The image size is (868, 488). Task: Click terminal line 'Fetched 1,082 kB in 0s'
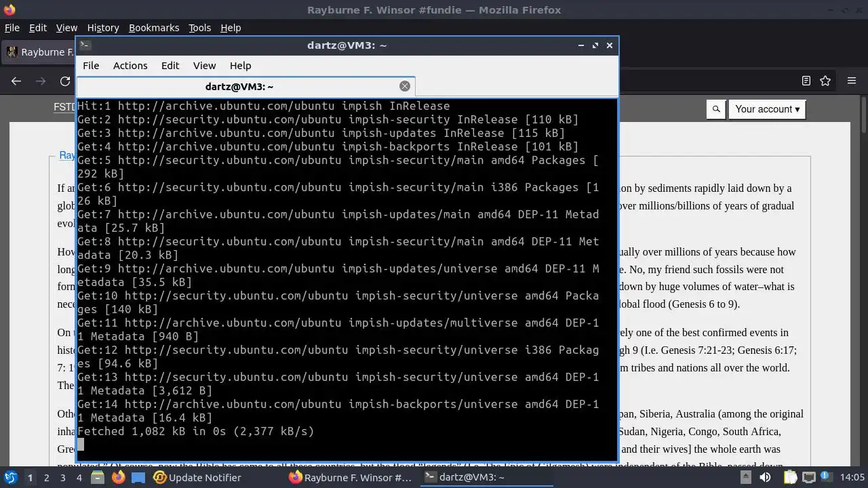point(195,431)
